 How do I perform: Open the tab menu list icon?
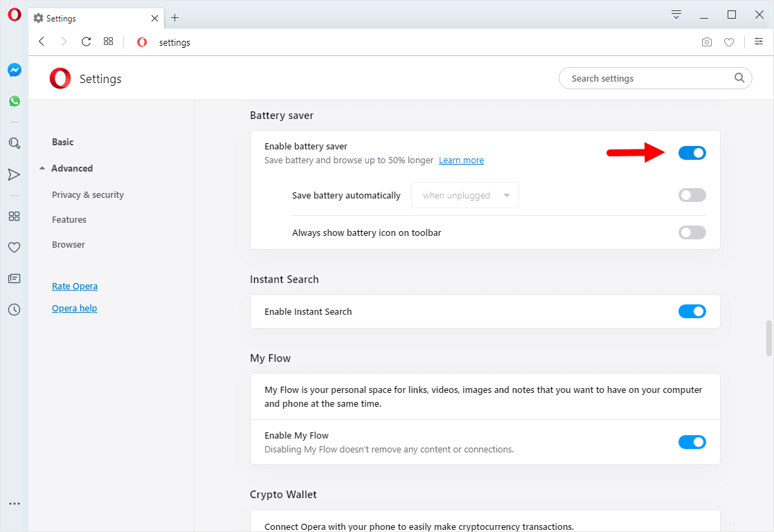(676, 15)
